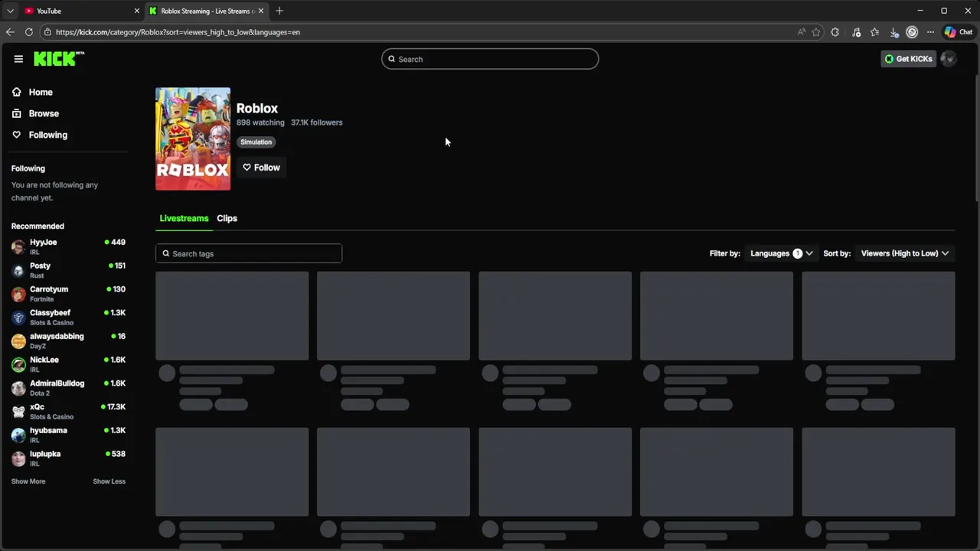Reload the page with refresh icon

coord(29,32)
